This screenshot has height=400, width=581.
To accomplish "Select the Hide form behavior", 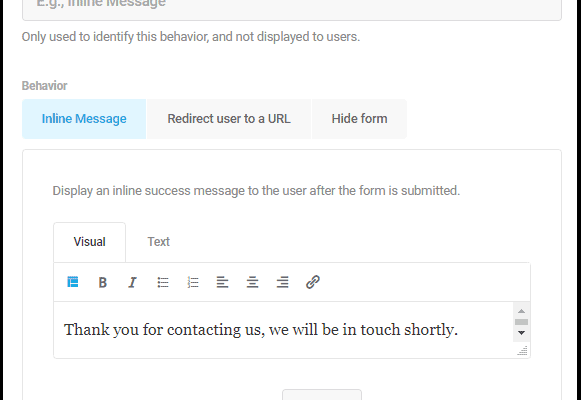I will click(359, 119).
